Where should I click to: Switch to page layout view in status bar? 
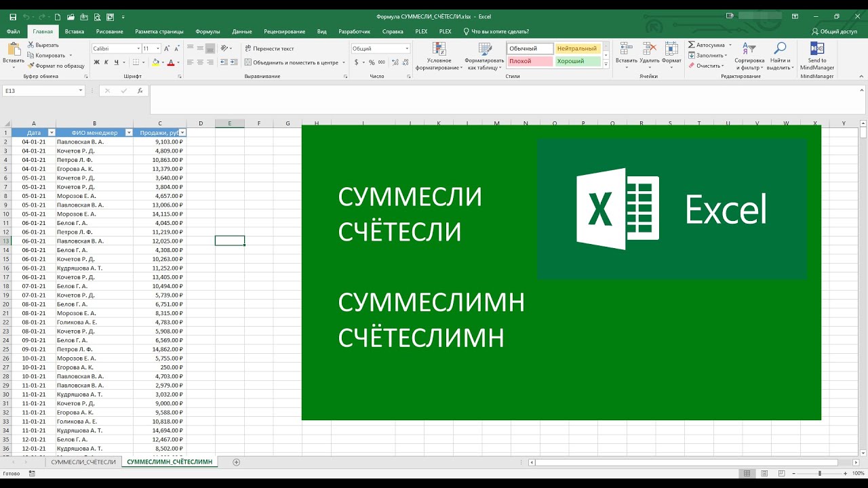[763, 473]
